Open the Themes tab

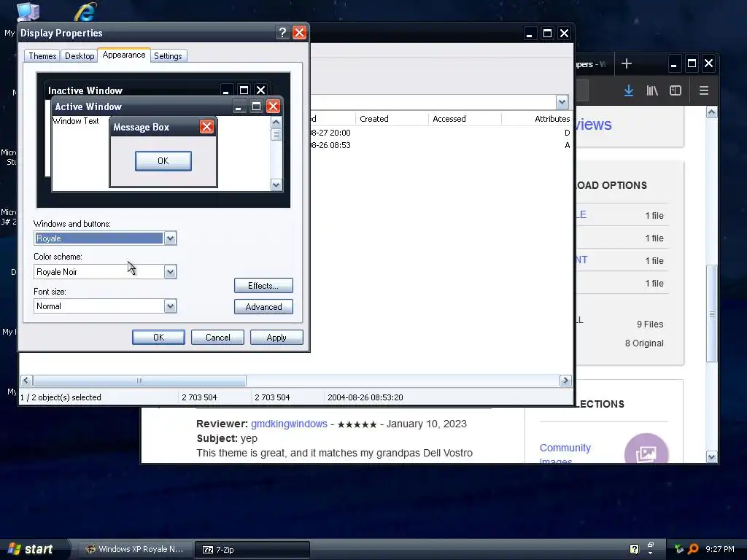point(42,55)
